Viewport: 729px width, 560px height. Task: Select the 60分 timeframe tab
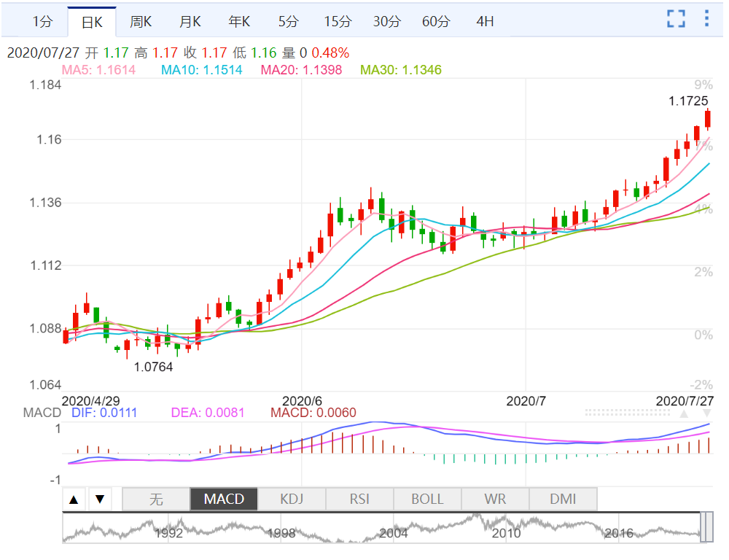(436, 21)
